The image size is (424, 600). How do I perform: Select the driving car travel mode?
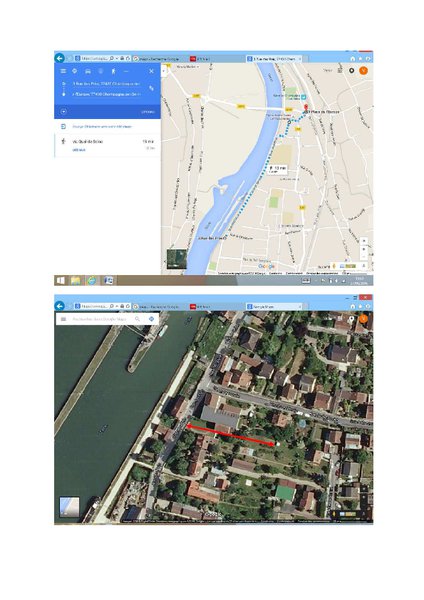coord(88,71)
